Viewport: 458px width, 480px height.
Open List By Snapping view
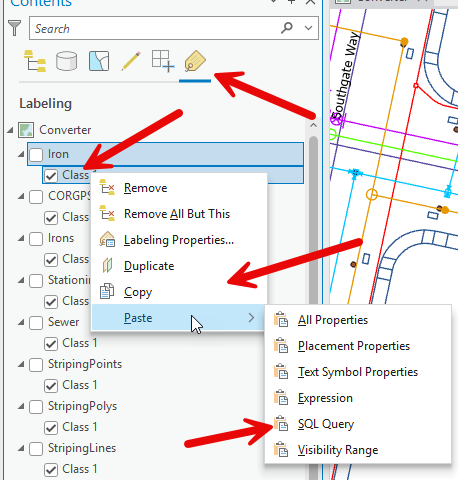[x=163, y=61]
